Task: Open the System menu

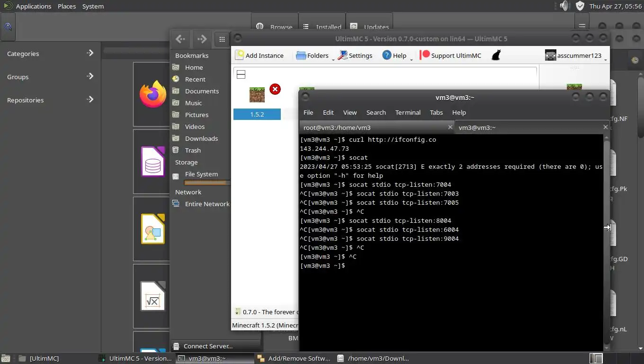Action: point(93,6)
